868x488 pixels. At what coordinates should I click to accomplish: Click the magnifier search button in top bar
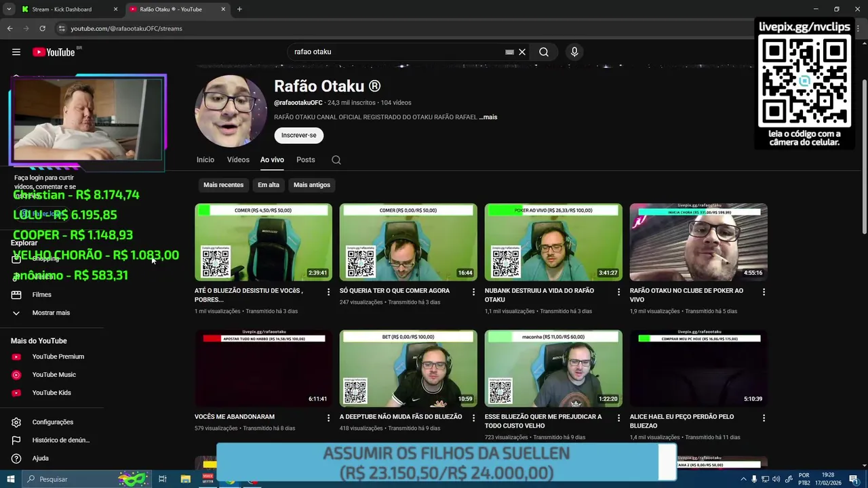pos(544,52)
